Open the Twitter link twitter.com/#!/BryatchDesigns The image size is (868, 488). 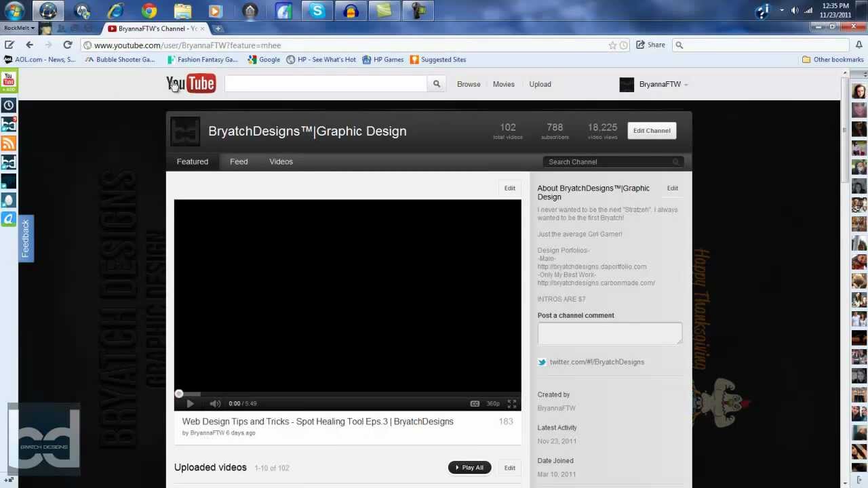[597, 362]
